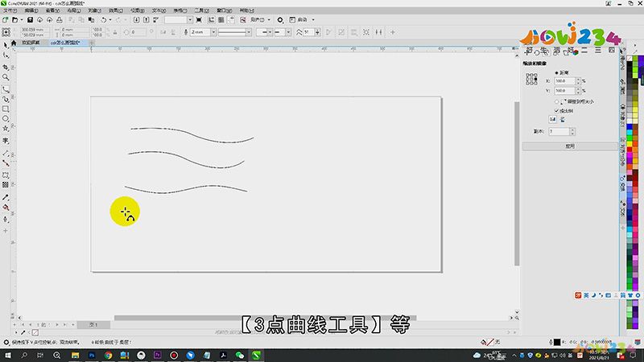Open the 文本 (Text) menu
This screenshot has height=362, width=644.
(x=159, y=10)
